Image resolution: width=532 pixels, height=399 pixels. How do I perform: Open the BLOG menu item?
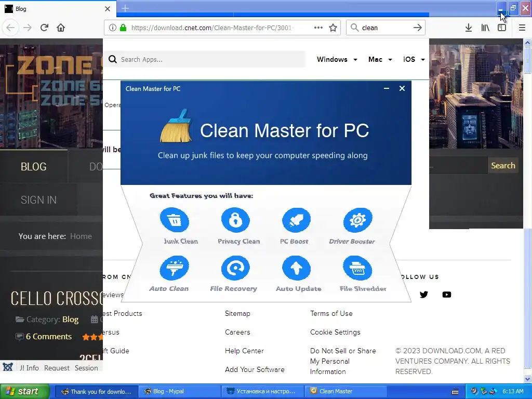coord(34,167)
